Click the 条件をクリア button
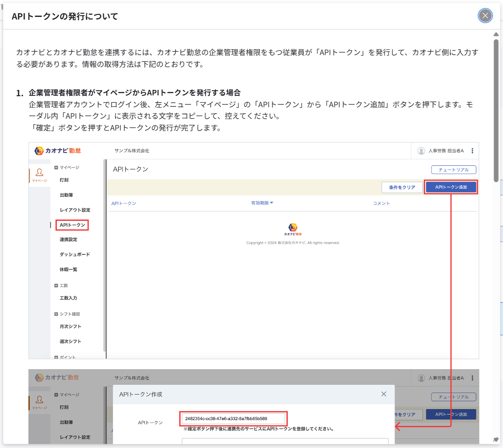The width and height of the screenshot is (503, 448). 402,186
